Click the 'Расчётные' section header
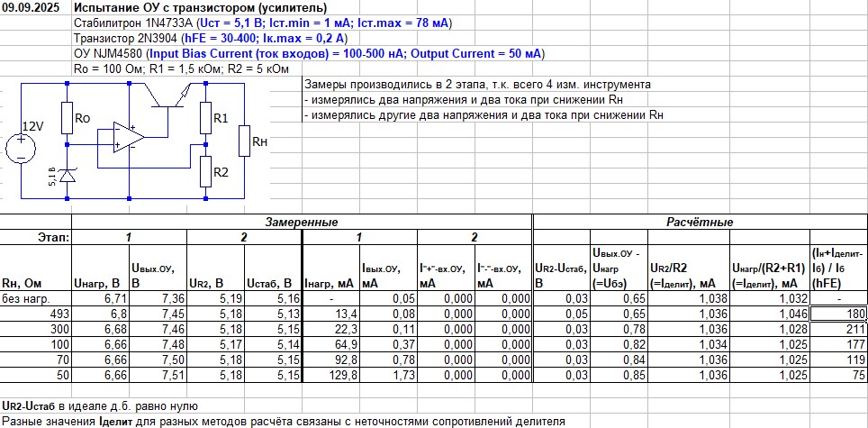Viewport: 868px width, 428px height. coord(700,222)
